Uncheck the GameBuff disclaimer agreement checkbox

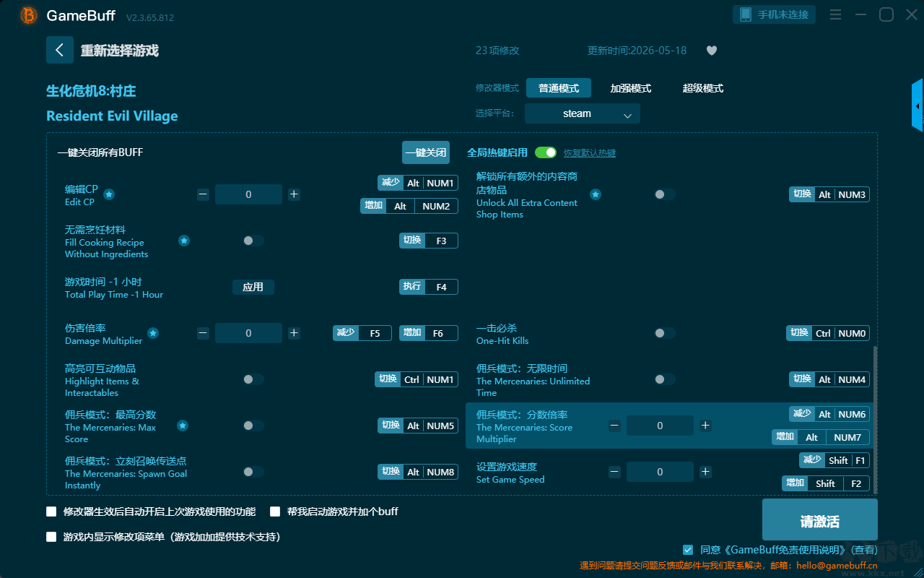[x=688, y=550]
